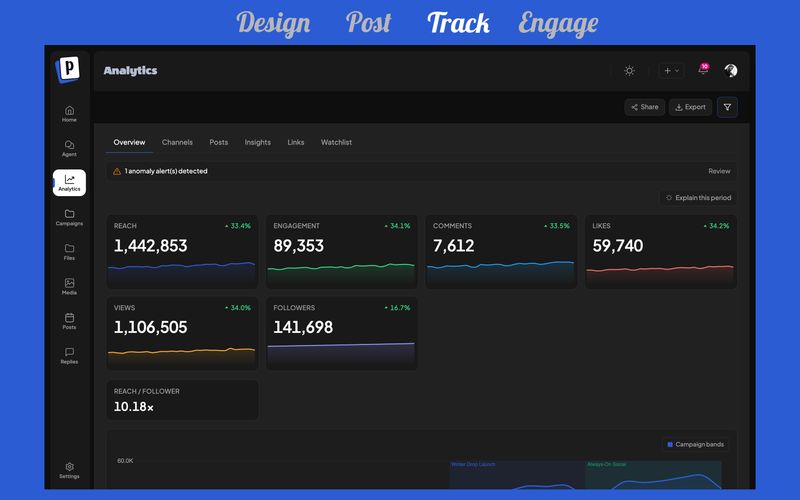Screen dimensions: 800x500
Task: Expand the plus create dropdown
Action: pyautogui.click(x=671, y=71)
